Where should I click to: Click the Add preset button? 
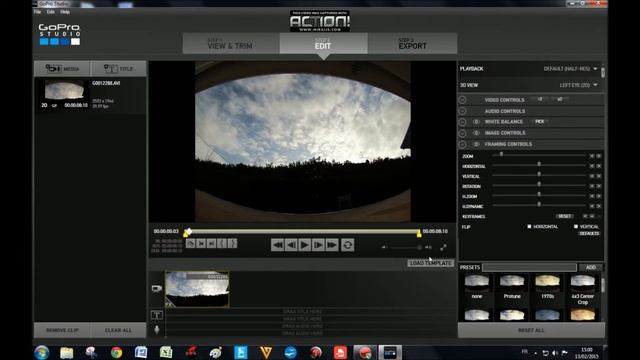[591, 267]
